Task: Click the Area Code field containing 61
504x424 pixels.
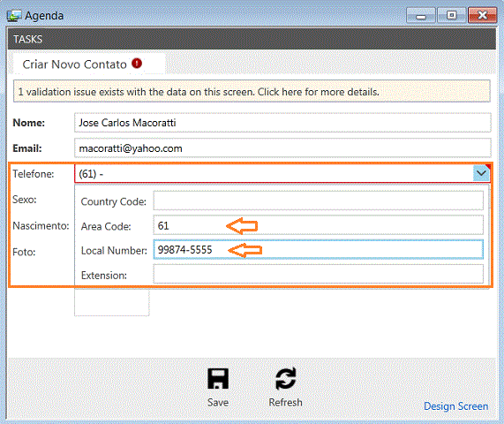Action: coord(319,225)
